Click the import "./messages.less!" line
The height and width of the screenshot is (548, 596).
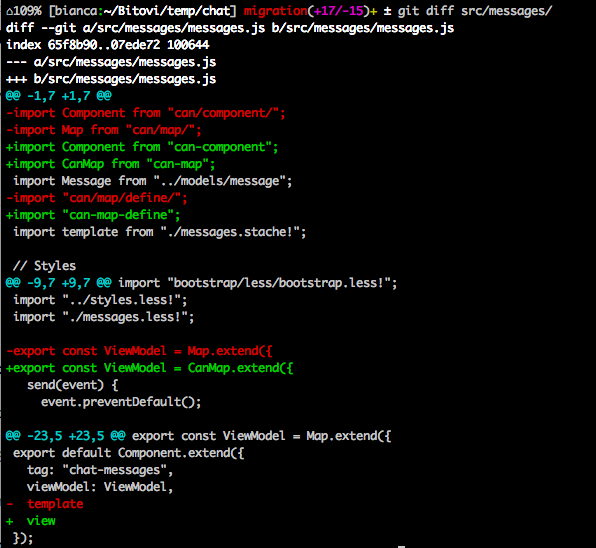coord(104,317)
